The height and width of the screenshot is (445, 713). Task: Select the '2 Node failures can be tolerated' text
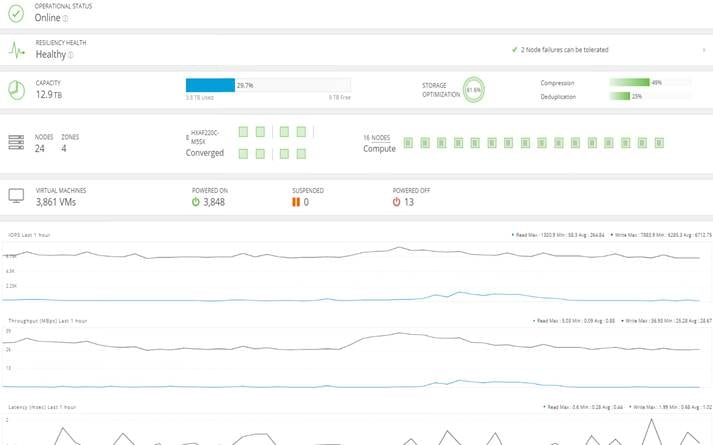[x=564, y=50]
